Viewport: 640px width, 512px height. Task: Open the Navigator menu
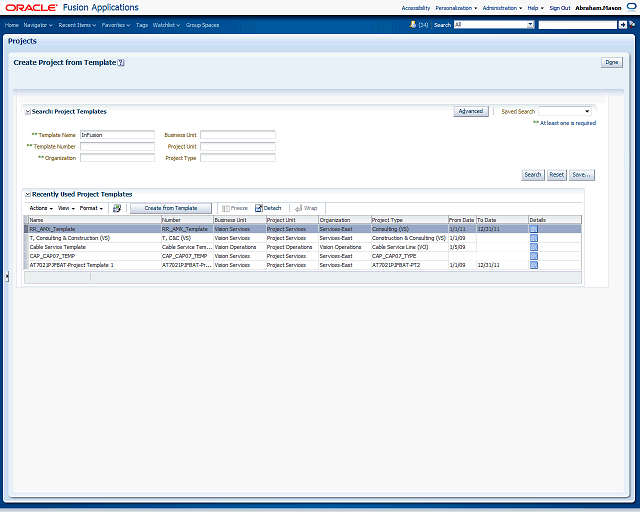coord(38,24)
